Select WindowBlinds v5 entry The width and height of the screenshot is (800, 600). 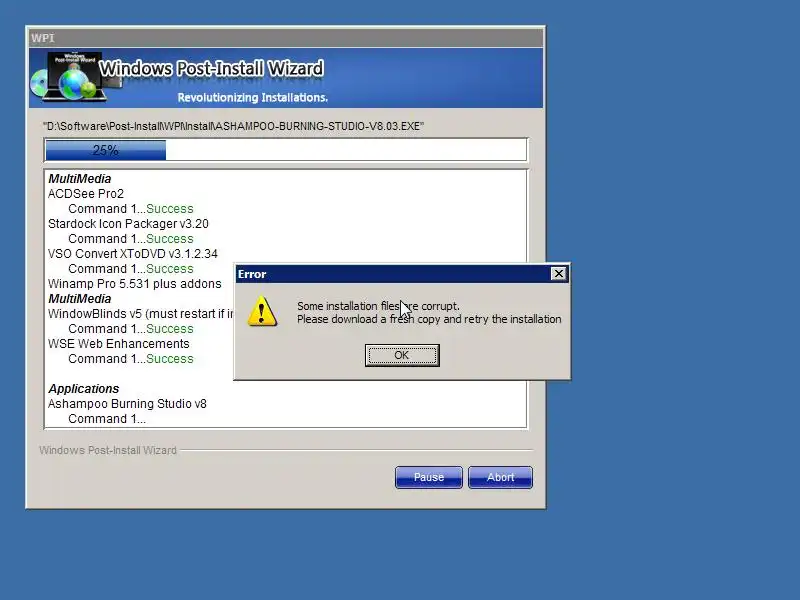pyautogui.click(x=140, y=314)
